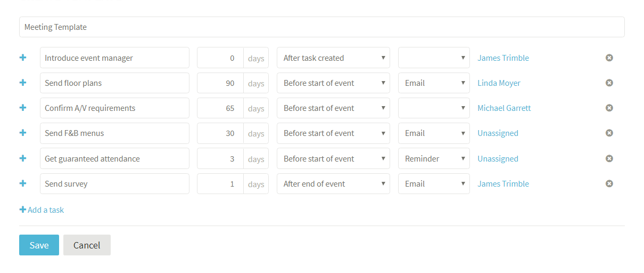Remove the Send survey task row
Screen dimensions: 644x273
[x=609, y=183]
